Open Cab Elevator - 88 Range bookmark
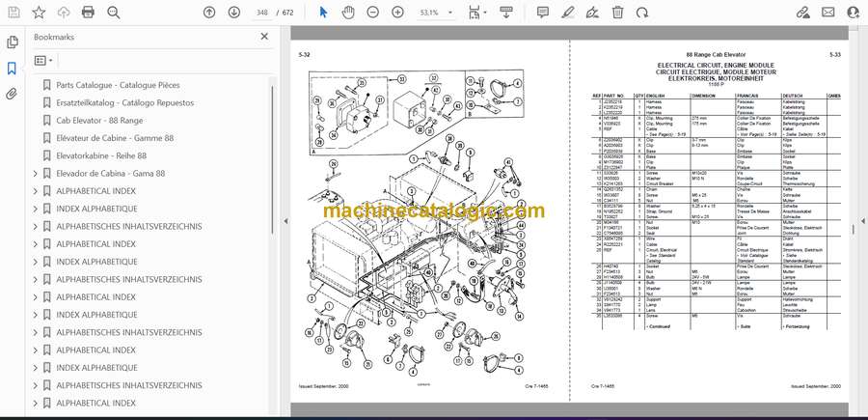 [99, 121]
